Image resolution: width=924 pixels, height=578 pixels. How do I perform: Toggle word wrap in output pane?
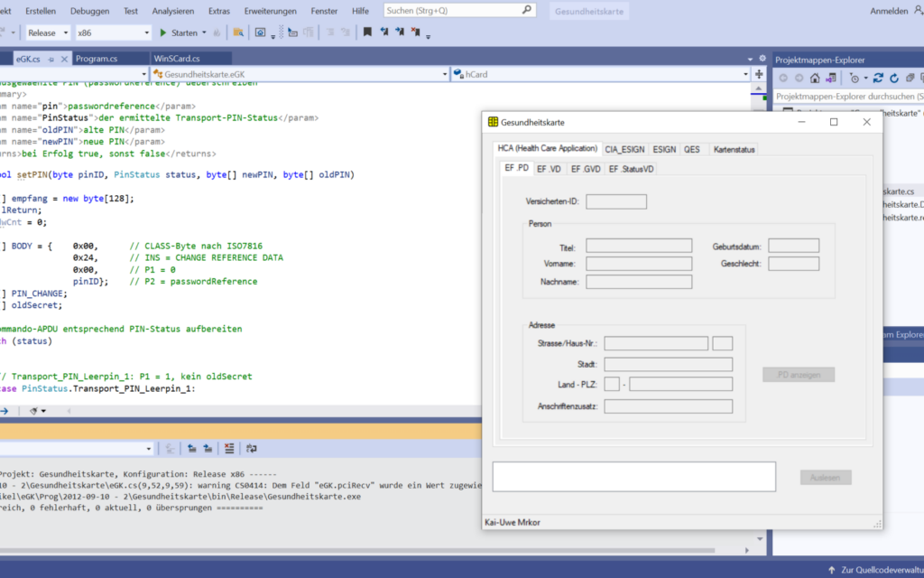click(252, 448)
